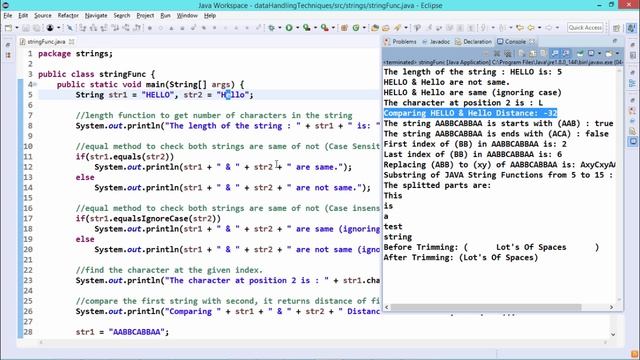Toggle Scroll Lock in Console toolbar
Screen dimensions: 640x360
coord(533,53)
